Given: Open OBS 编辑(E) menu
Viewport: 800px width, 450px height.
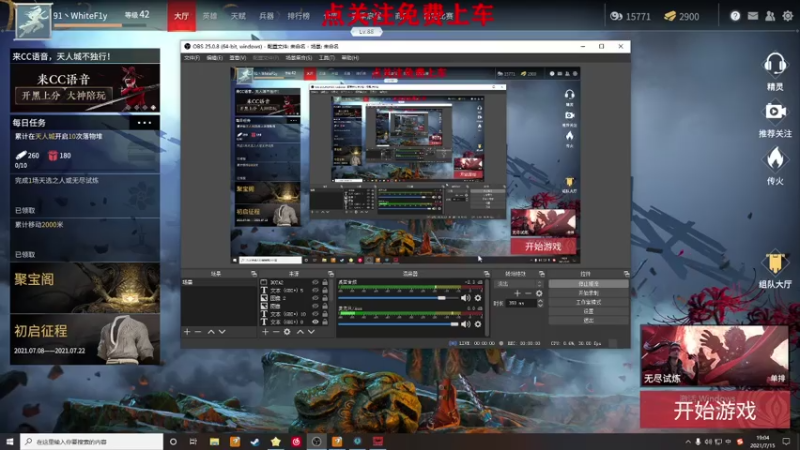Looking at the screenshot, I should [214, 58].
